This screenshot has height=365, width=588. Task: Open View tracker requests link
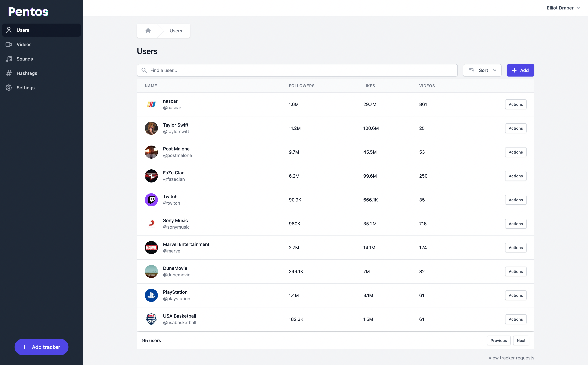pos(511,358)
